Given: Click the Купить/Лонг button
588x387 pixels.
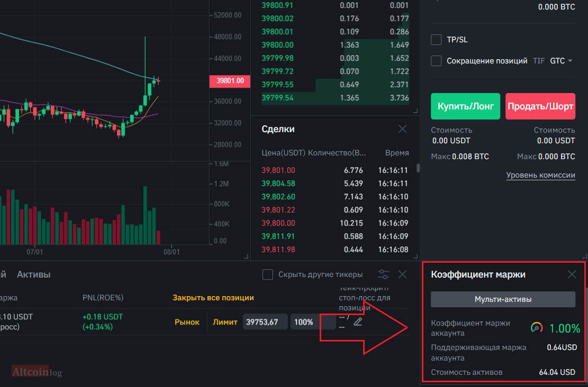Looking at the screenshot, I should (x=465, y=106).
